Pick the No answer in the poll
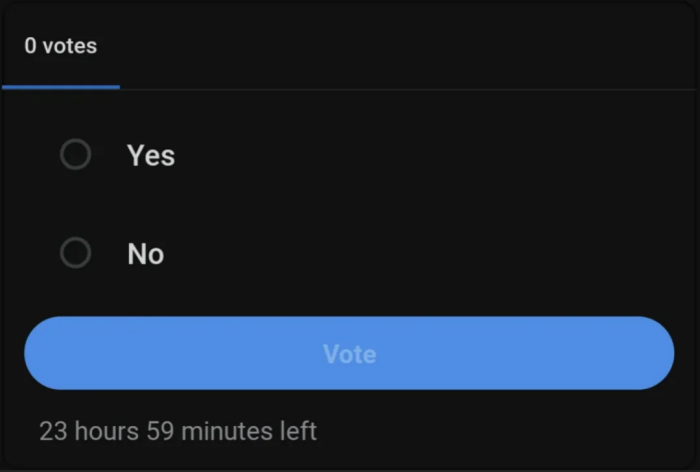 146,254
